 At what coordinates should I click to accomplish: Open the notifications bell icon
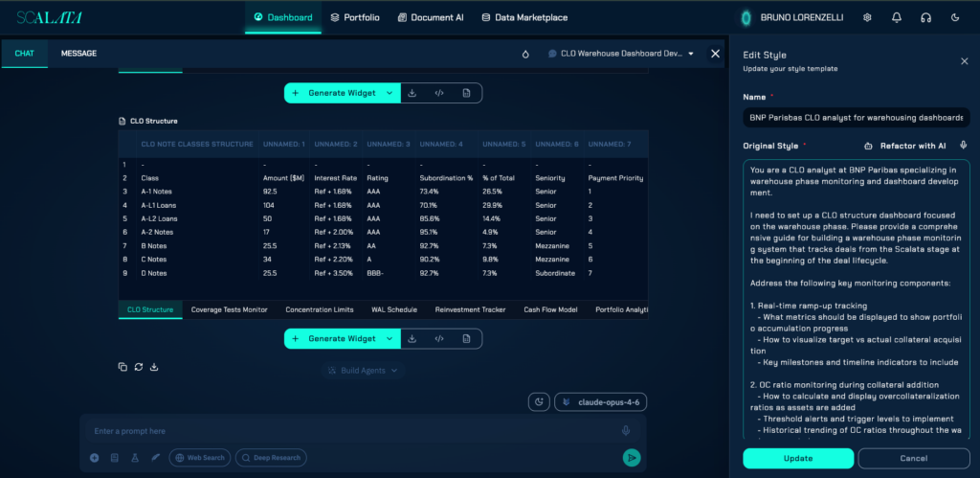[x=897, y=17]
